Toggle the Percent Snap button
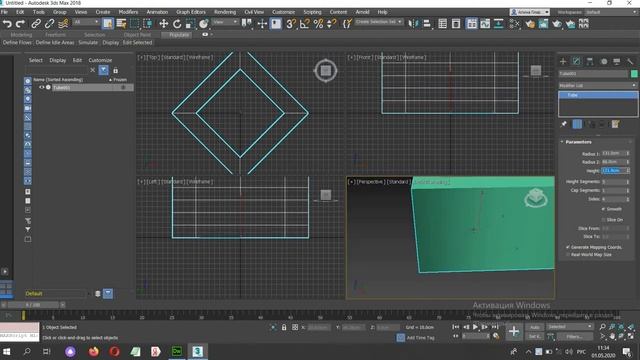The image size is (640, 360). pyautogui.click(x=318, y=24)
